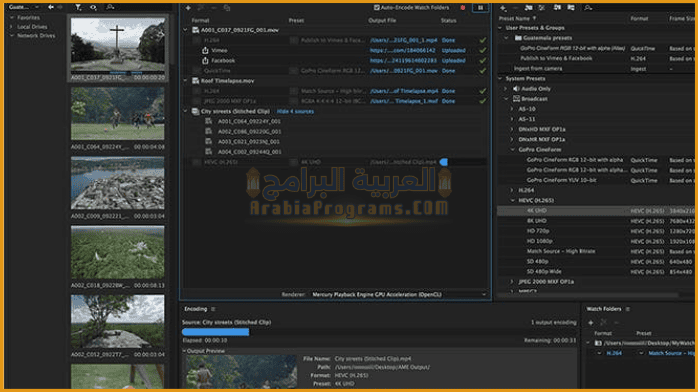Select the 4K UHD HEVC preset row
The image size is (698, 392).
point(595,210)
